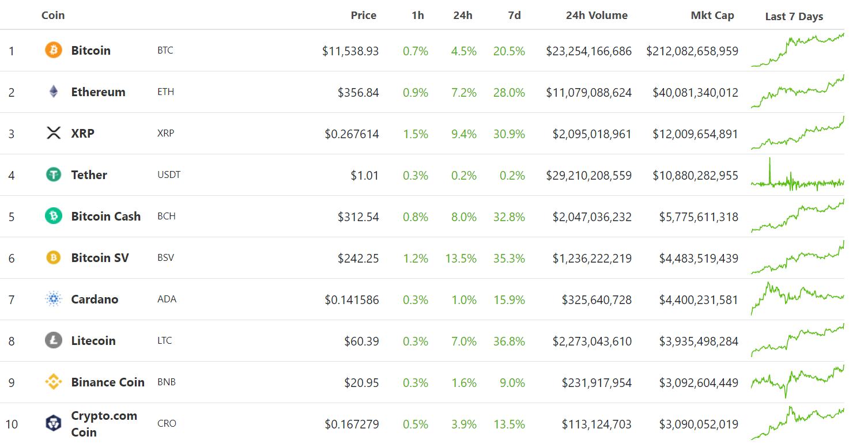Click the green Tether logo icon
The width and height of the screenshot is (868, 444).
click(54, 174)
